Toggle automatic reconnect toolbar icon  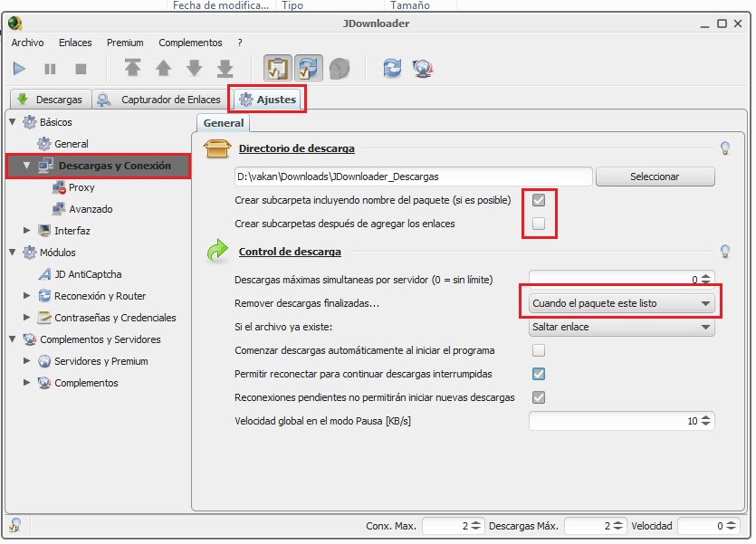[x=309, y=68]
